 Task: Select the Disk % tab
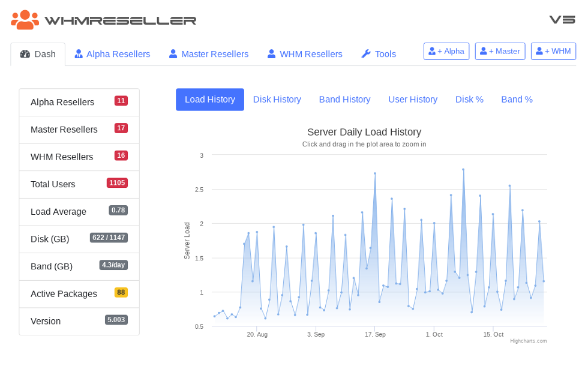coord(469,100)
